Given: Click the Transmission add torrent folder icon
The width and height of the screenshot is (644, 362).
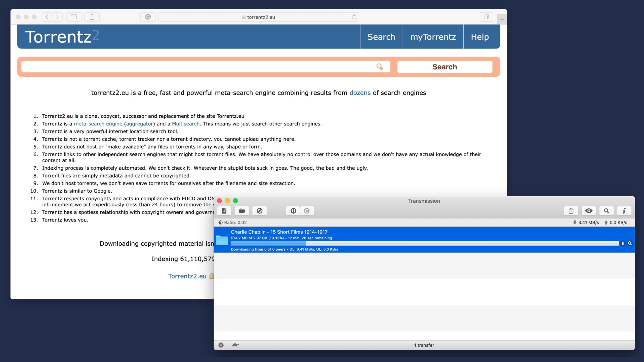Looking at the screenshot, I should (x=242, y=211).
